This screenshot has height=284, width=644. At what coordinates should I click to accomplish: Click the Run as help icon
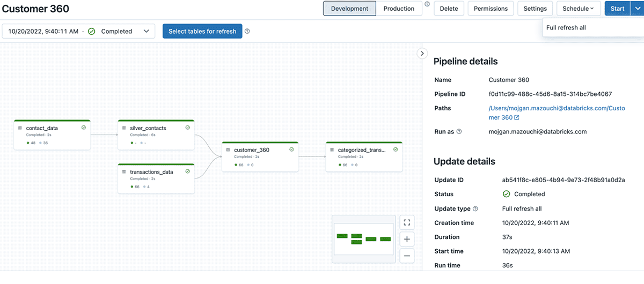click(x=459, y=131)
